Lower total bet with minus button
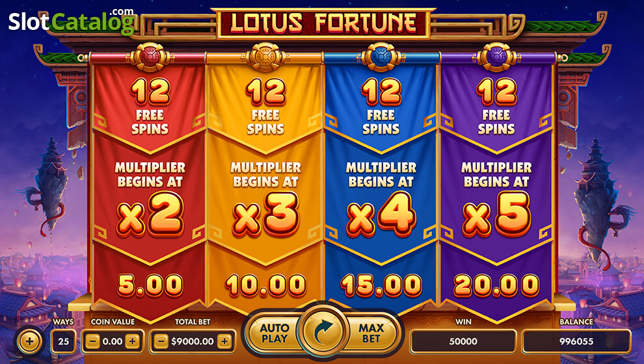The height and width of the screenshot is (364, 644). (161, 341)
